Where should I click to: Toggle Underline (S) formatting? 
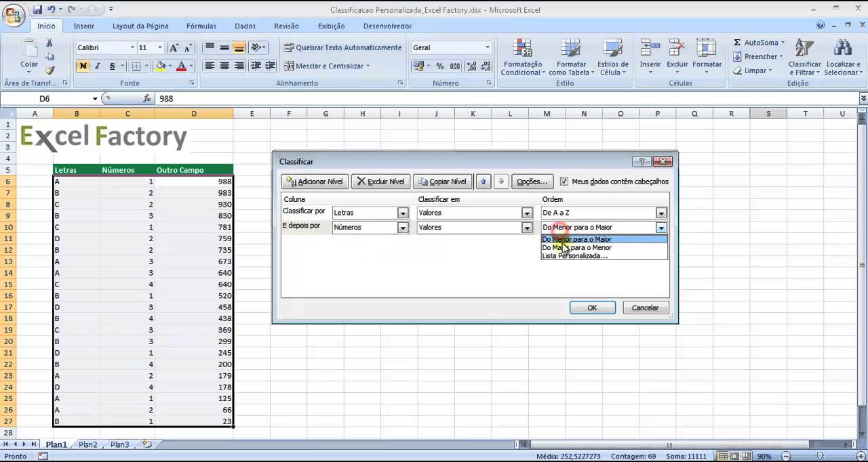[x=112, y=66]
